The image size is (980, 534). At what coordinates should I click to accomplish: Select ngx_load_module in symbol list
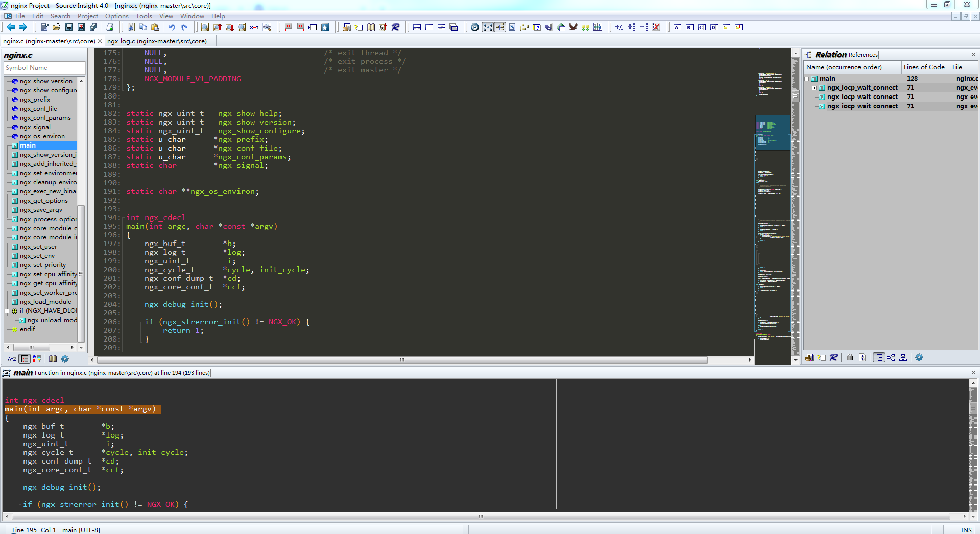tap(45, 302)
